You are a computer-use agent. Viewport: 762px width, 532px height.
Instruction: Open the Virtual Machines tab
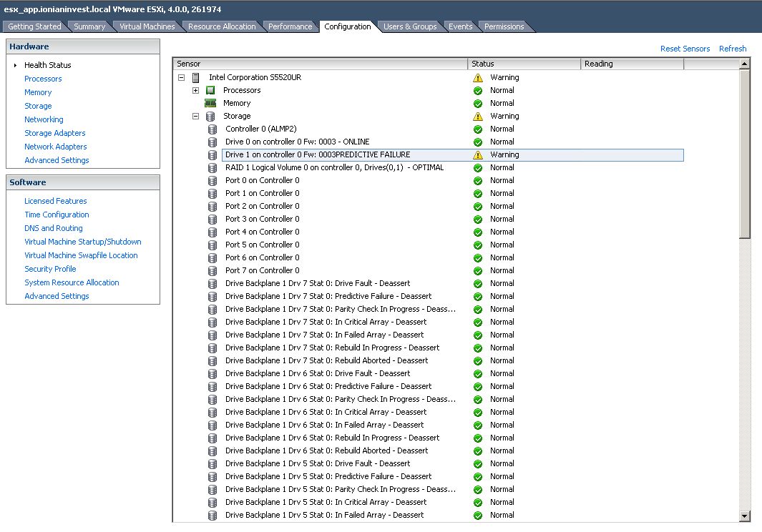(147, 26)
